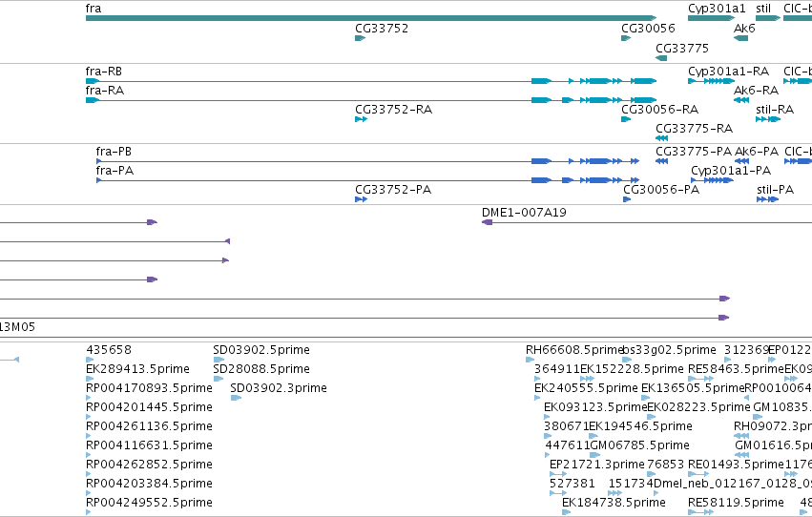This screenshot has width=812, height=517.
Task: Click the DME1-007A19 BAC arrowhead
Action: point(487,222)
